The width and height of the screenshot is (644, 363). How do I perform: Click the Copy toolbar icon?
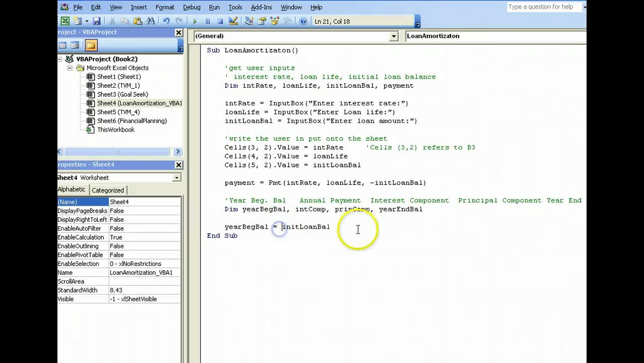(x=124, y=21)
